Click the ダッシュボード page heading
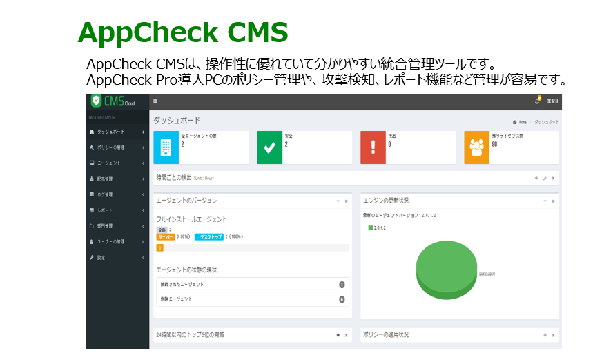593x364 pixels. [x=177, y=121]
